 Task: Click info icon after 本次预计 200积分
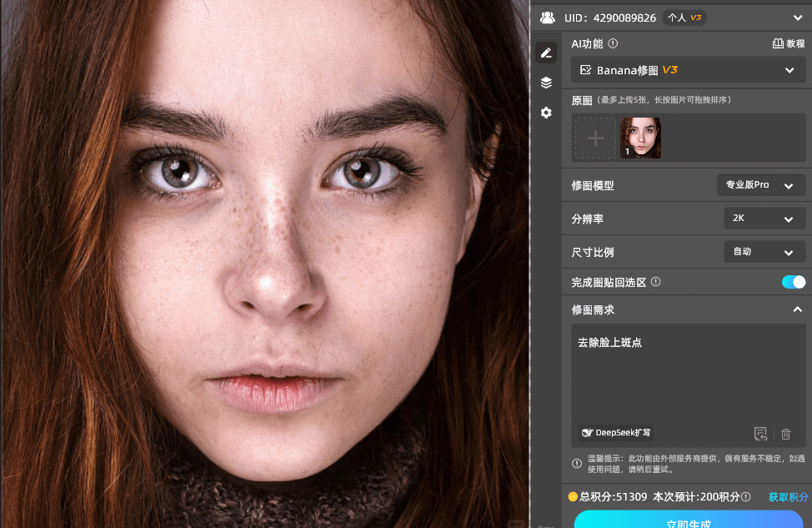pos(746,496)
